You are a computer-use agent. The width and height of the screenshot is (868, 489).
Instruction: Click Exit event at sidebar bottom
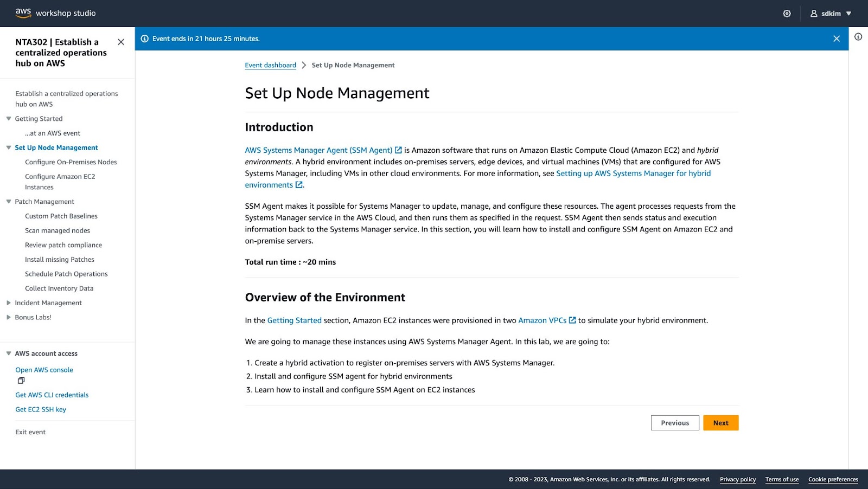[30, 432]
